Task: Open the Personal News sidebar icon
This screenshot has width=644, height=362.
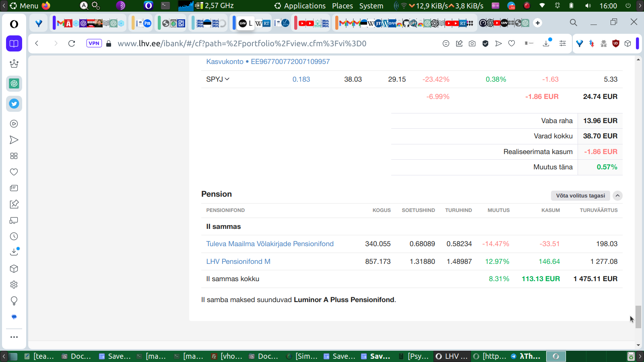Action: (x=14, y=188)
